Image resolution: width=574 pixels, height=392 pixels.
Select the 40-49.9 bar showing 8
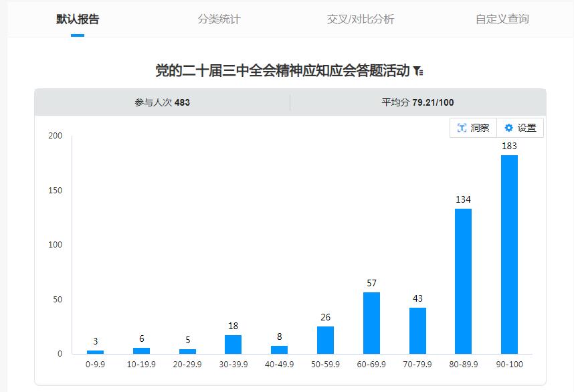(x=279, y=349)
